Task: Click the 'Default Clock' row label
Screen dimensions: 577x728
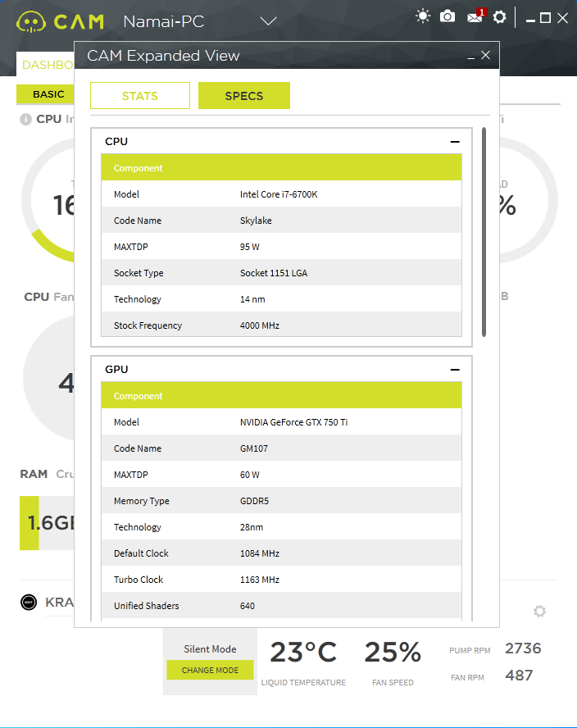Action: (141, 553)
